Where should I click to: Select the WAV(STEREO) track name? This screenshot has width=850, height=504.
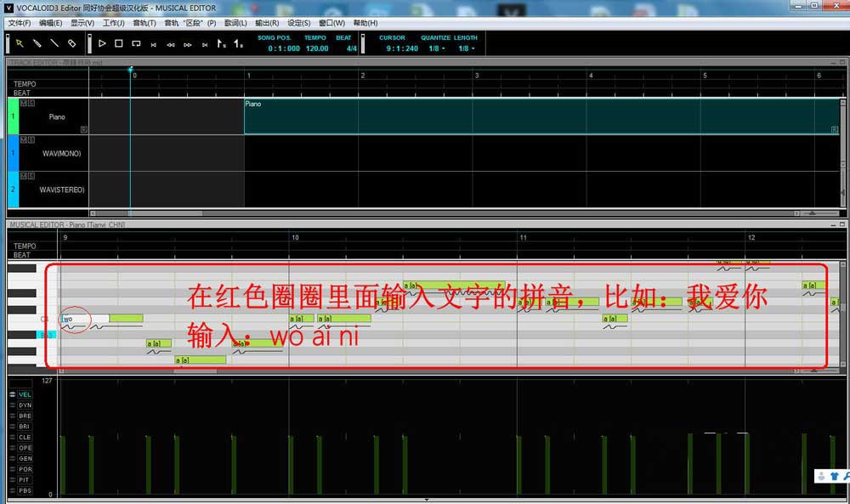pos(62,190)
